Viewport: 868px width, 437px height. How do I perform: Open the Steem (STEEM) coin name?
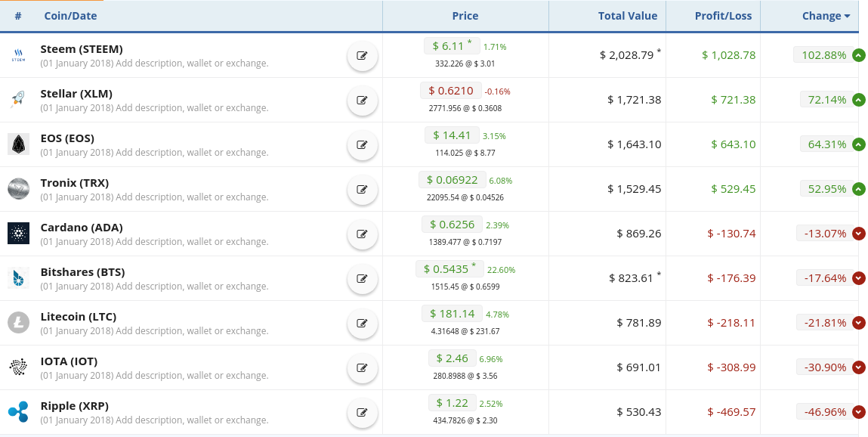tap(82, 49)
